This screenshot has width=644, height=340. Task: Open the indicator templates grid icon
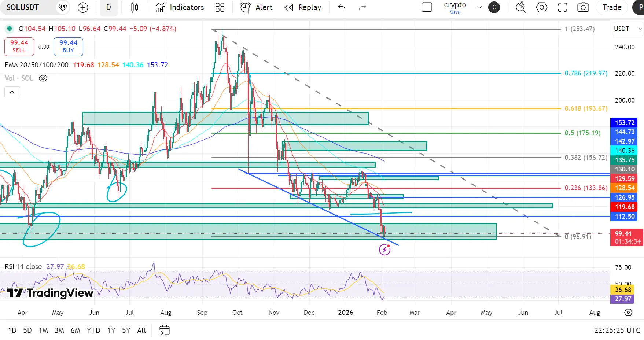coord(220,7)
